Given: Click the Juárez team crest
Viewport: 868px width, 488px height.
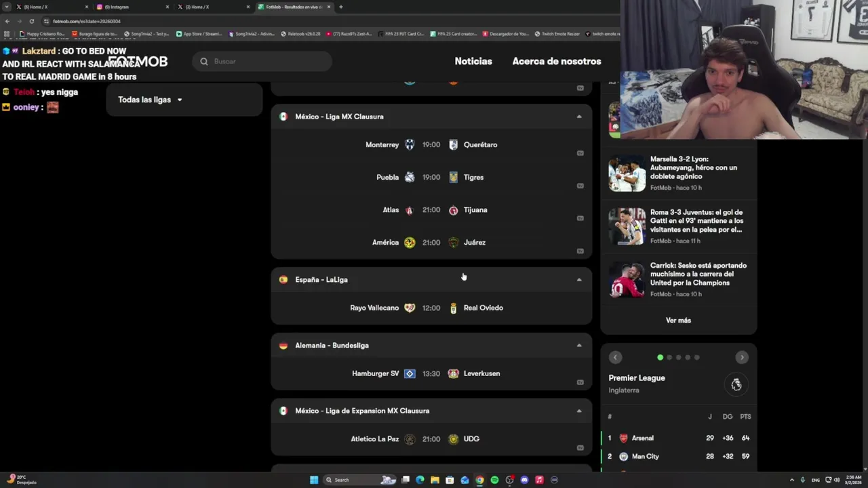Looking at the screenshot, I should (453, 243).
